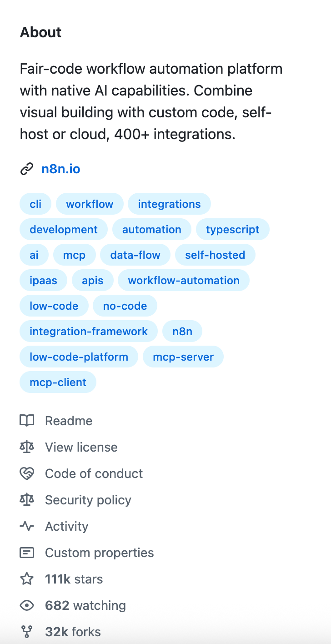Select the typescript topic tag
The width and height of the screenshot is (331, 644).
[232, 229]
